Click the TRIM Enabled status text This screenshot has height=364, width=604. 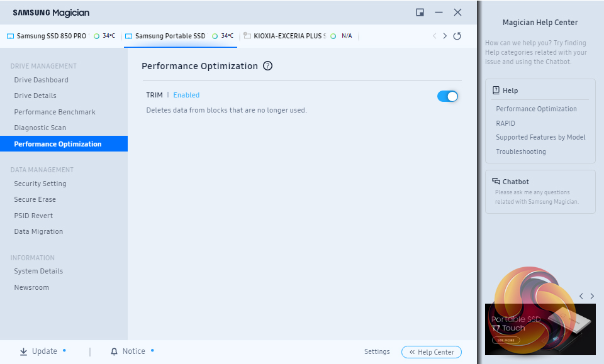186,95
